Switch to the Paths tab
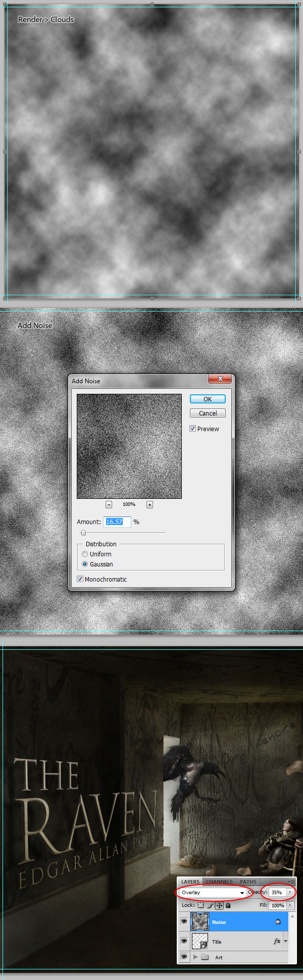Screen dimensions: 303x980 248,882
